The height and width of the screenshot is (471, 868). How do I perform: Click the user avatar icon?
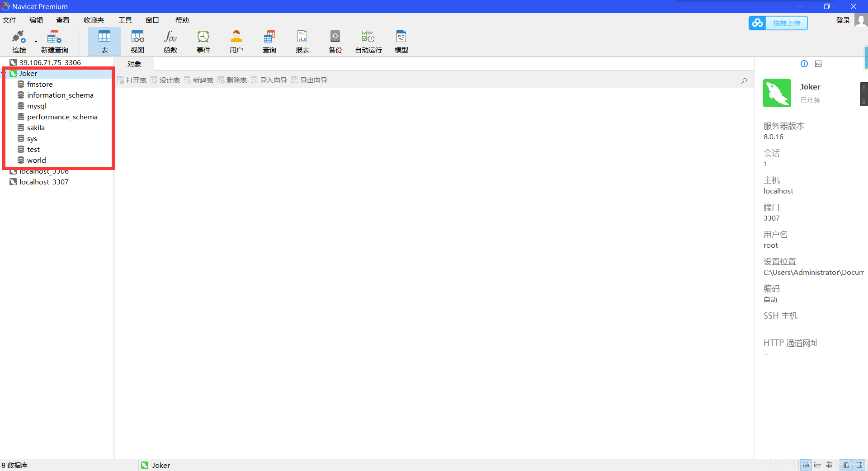[861, 21]
